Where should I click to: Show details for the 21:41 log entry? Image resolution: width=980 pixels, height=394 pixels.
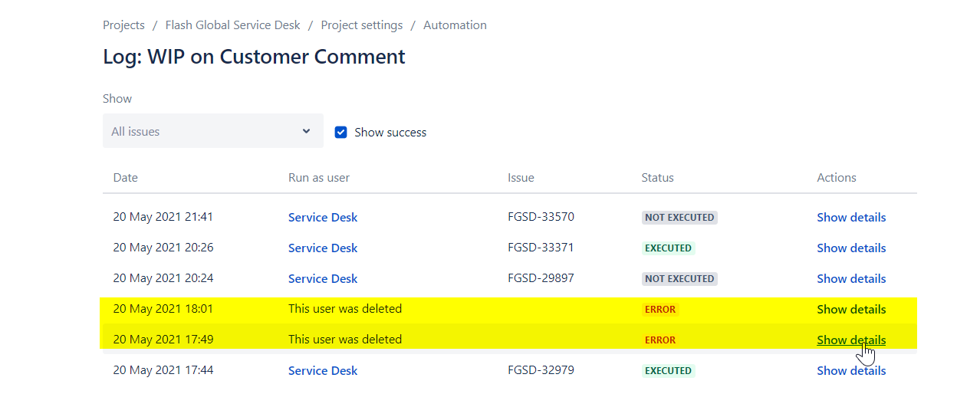[x=851, y=217]
